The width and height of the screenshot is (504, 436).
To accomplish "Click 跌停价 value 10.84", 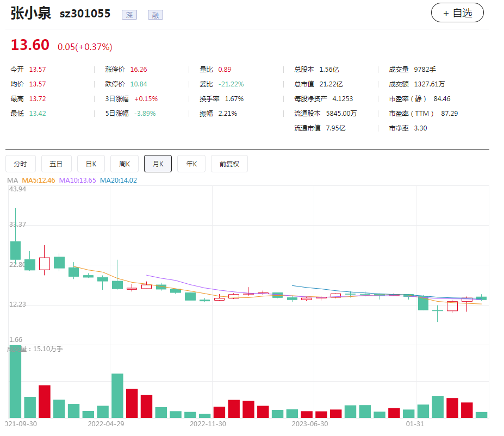I will click(x=139, y=84).
